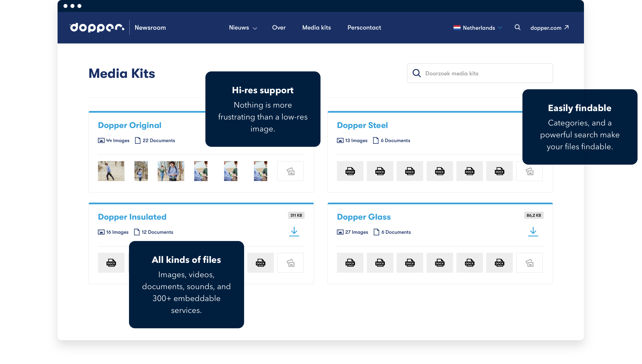This screenshot has width=642, height=364.
Task: View all files icon in Dopper Glass
Action: (529, 263)
